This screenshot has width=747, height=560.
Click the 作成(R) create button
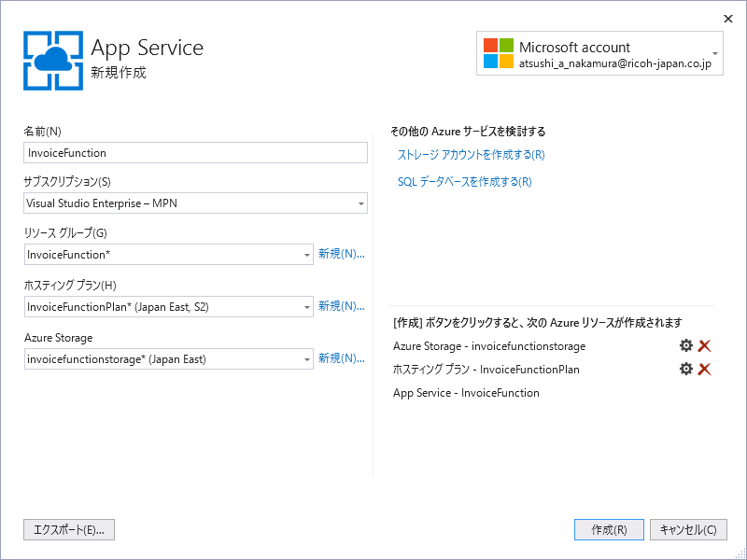(609, 529)
